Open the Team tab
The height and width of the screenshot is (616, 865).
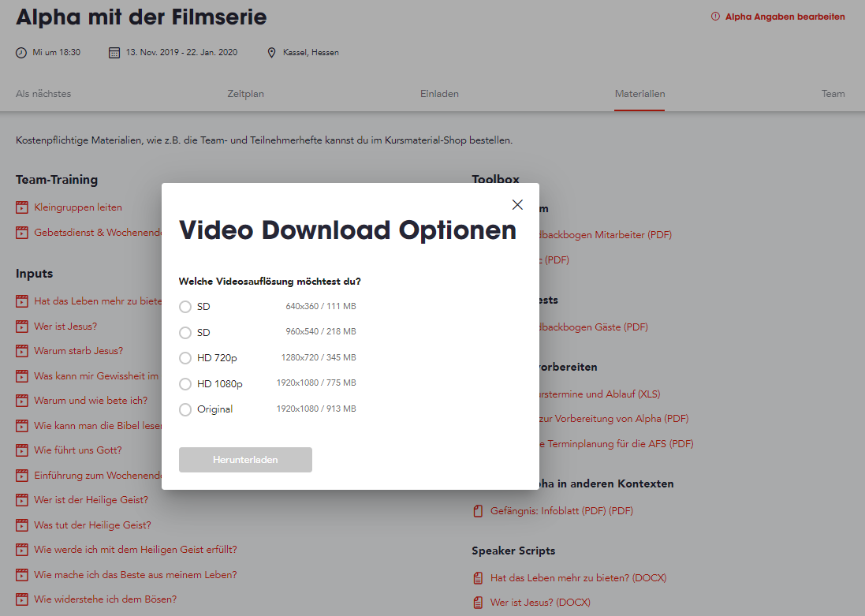coord(833,94)
